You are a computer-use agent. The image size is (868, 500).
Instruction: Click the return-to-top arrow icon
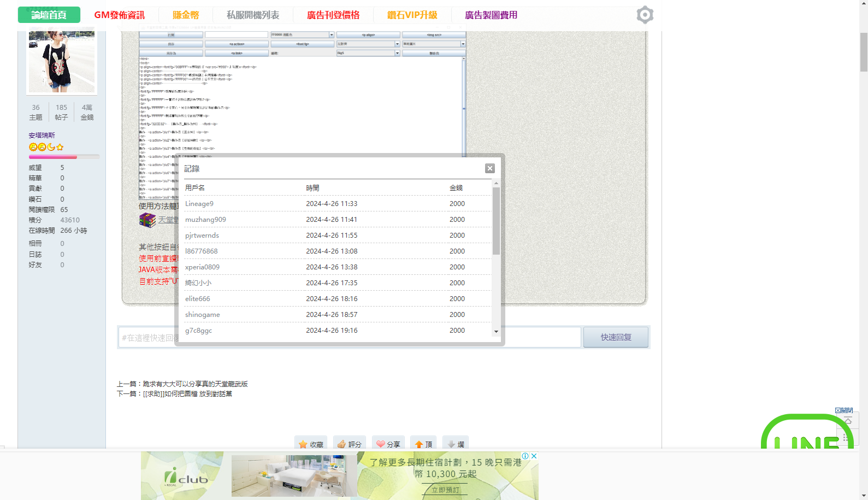click(848, 420)
